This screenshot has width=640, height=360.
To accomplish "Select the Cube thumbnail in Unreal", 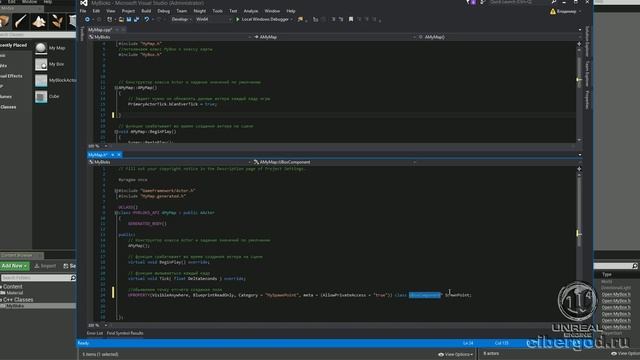I will click(41, 96).
